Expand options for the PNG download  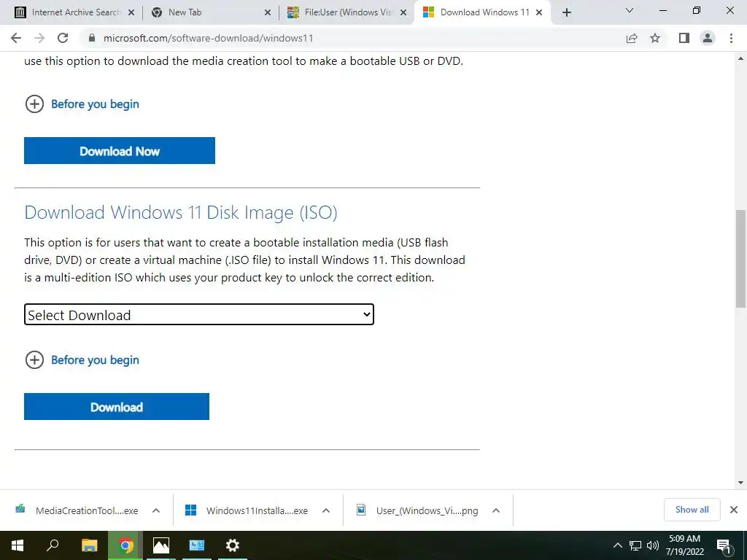click(496, 510)
